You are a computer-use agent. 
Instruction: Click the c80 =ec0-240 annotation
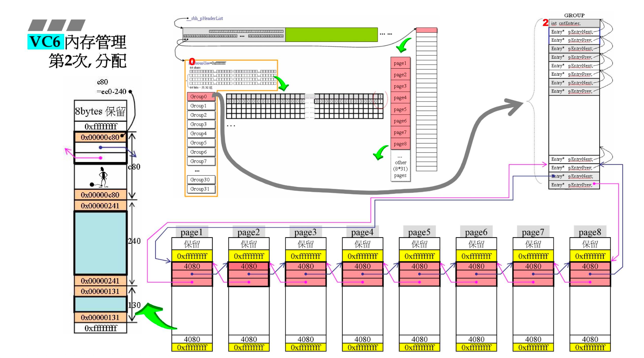[111, 87]
